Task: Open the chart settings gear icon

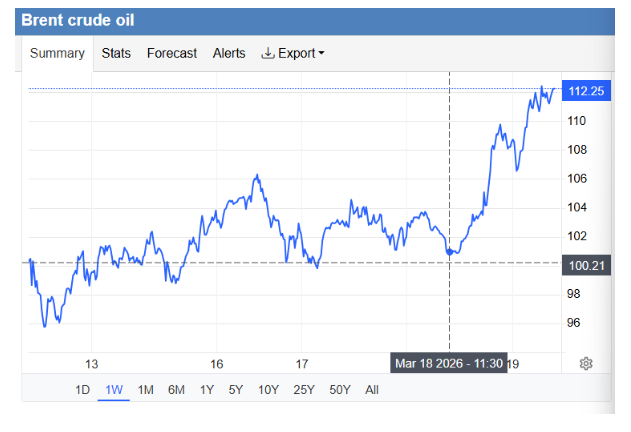Action: 587,363
